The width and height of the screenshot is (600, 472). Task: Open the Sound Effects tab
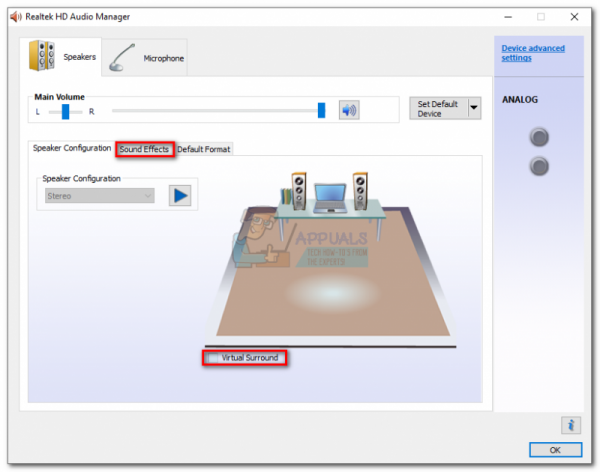tap(145, 149)
